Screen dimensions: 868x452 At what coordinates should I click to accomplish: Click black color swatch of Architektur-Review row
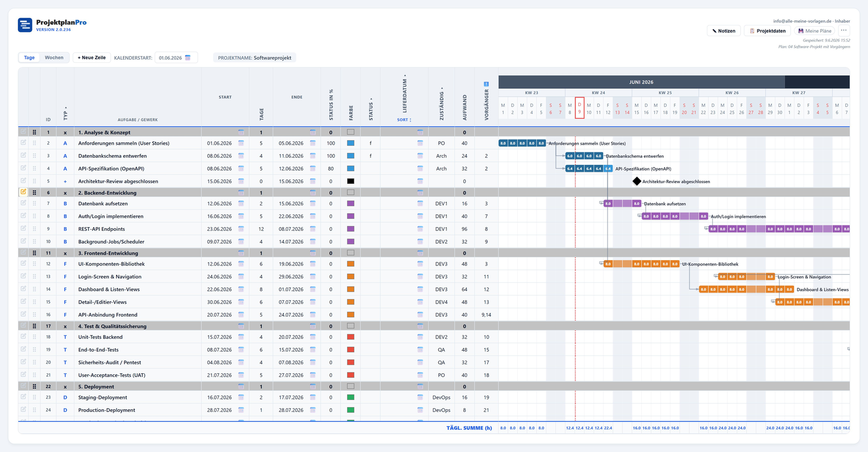[x=350, y=181]
